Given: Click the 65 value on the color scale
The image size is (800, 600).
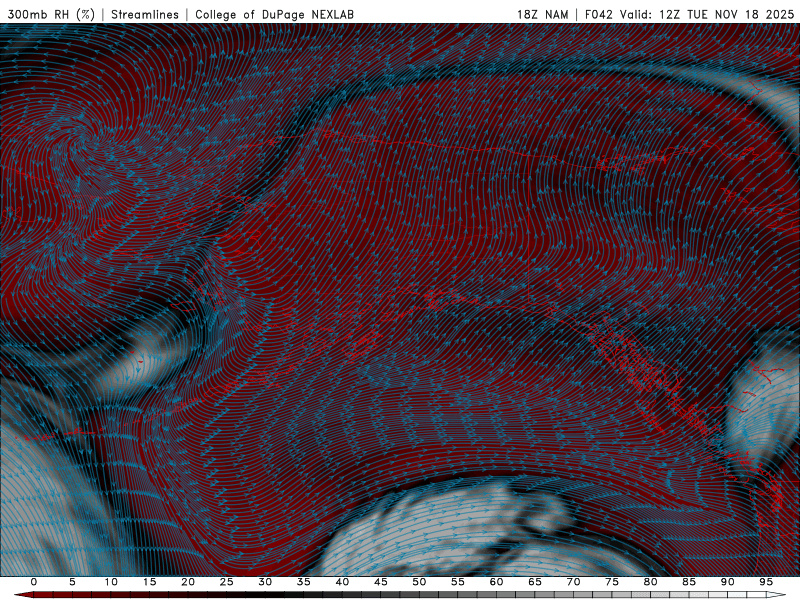Looking at the screenshot, I should pos(535,582).
